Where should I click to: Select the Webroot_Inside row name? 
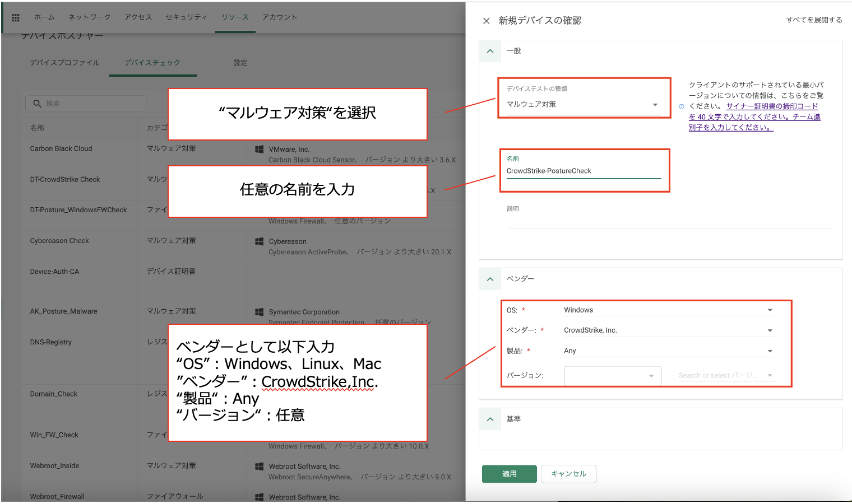pos(54,466)
